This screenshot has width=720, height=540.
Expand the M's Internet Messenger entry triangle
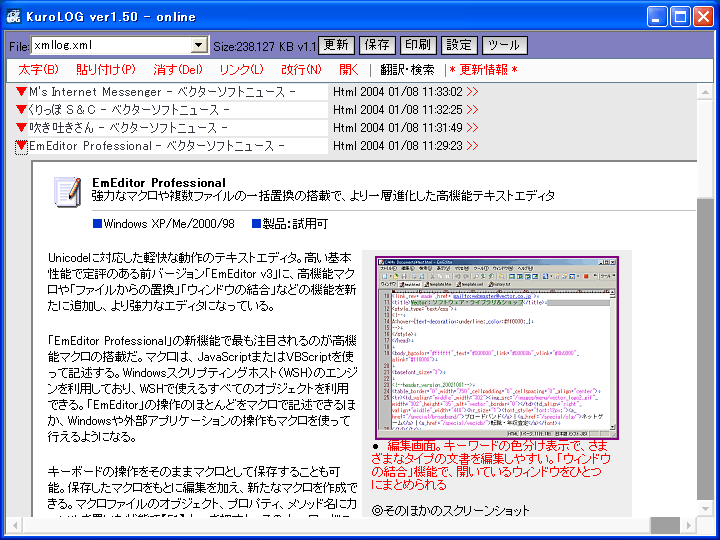pos(21,91)
